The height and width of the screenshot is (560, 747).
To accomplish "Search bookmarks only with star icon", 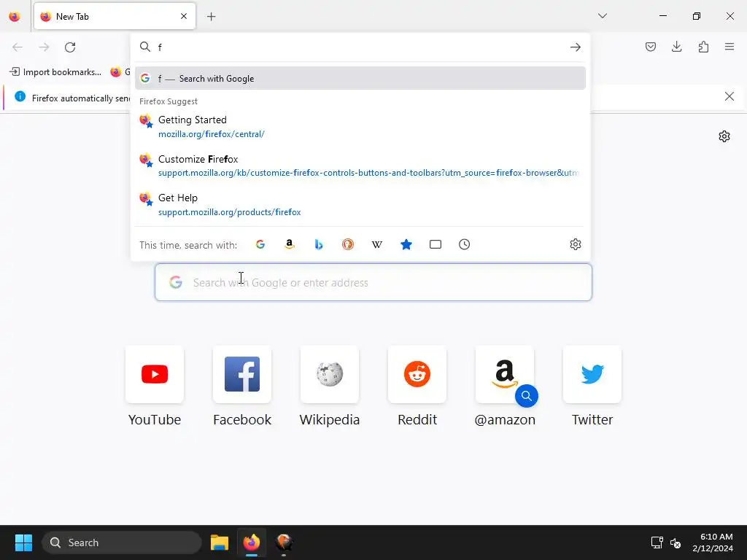I will tap(406, 245).
